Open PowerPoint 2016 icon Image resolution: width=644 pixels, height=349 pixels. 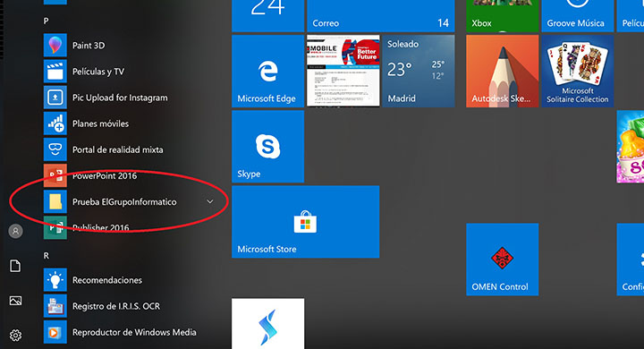(x=55, y=175)
